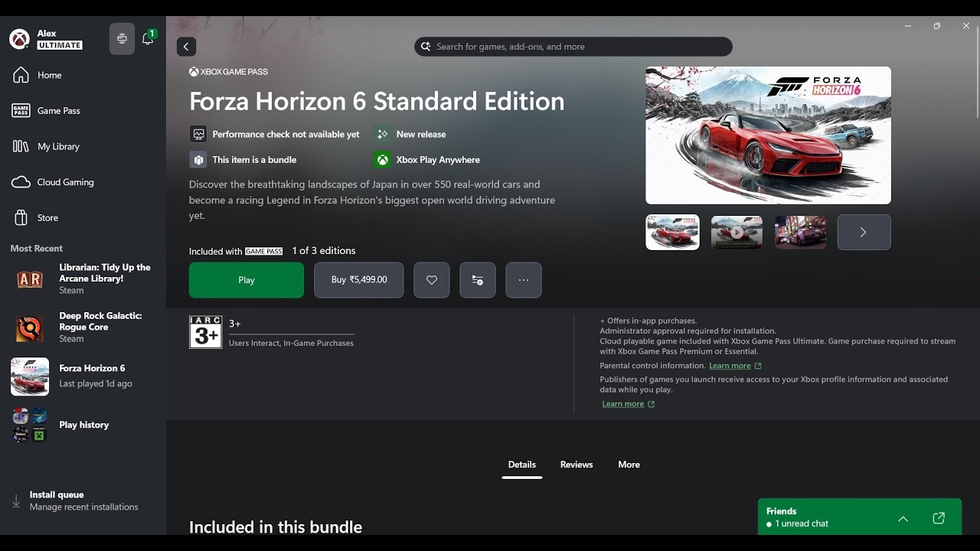Open the print queue icon next to the notifications
The image size is (980, 551).
click(122, 39)
